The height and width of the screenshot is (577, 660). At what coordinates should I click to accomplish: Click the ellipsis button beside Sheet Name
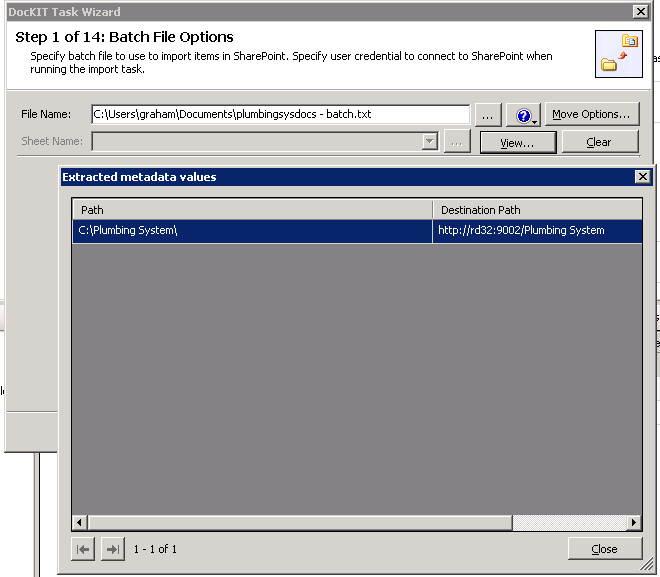coord(457,142)
